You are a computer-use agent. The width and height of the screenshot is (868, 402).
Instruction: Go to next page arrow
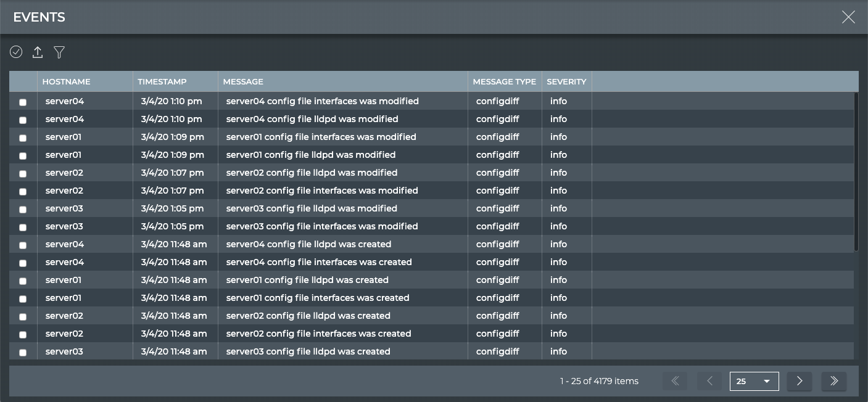tap(800, 381)
